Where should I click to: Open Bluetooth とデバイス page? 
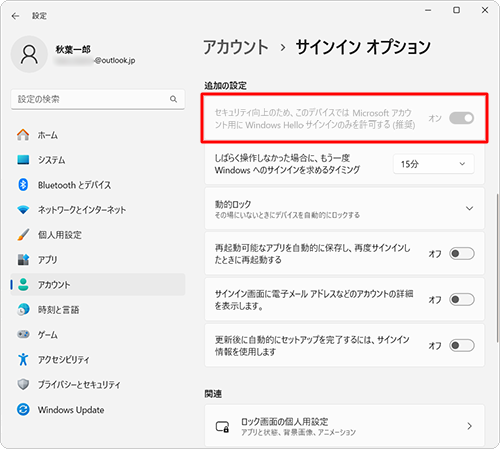98,185
